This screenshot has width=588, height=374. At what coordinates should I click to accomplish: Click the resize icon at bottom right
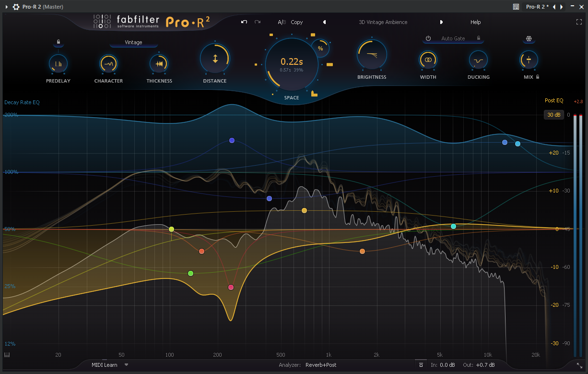(579, 365)
